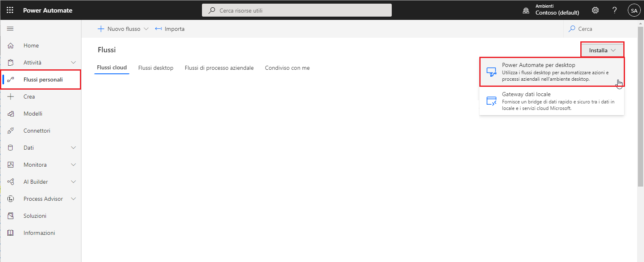
Task: Expand the Dati chevron
Action: point(73,148)
